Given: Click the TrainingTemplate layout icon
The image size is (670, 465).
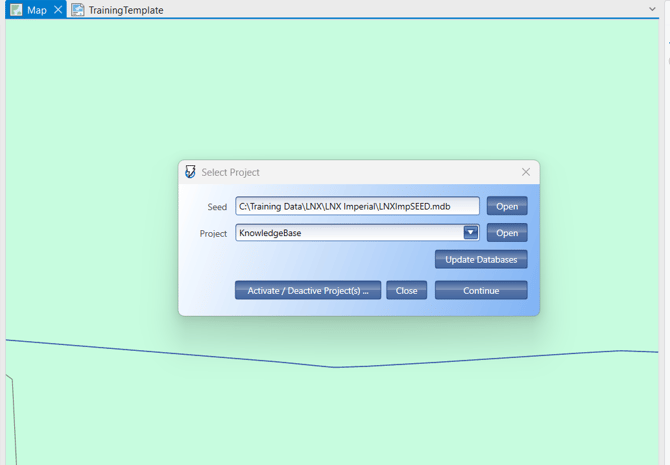Looking at the screenshot, I should [78, 10].
